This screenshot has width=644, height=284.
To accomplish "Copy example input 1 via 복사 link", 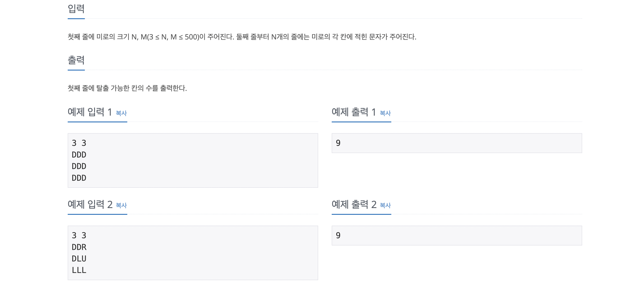I will (x=121, y=113).
